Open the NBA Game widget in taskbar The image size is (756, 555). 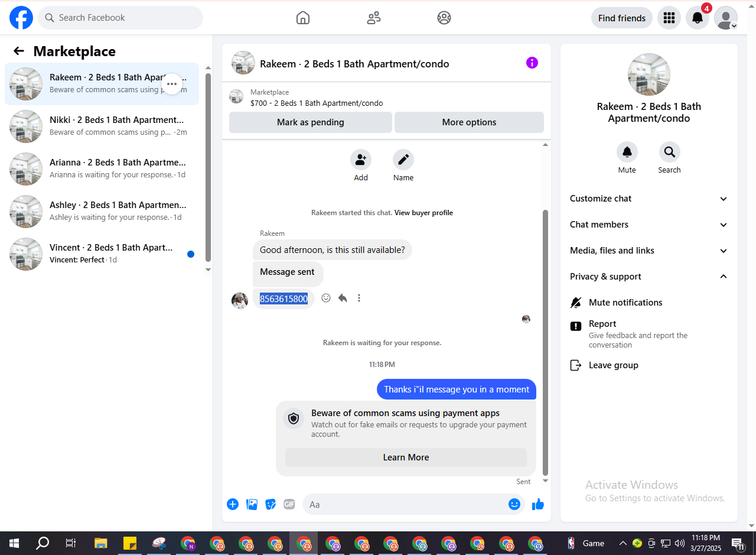[x=586, y=543]
